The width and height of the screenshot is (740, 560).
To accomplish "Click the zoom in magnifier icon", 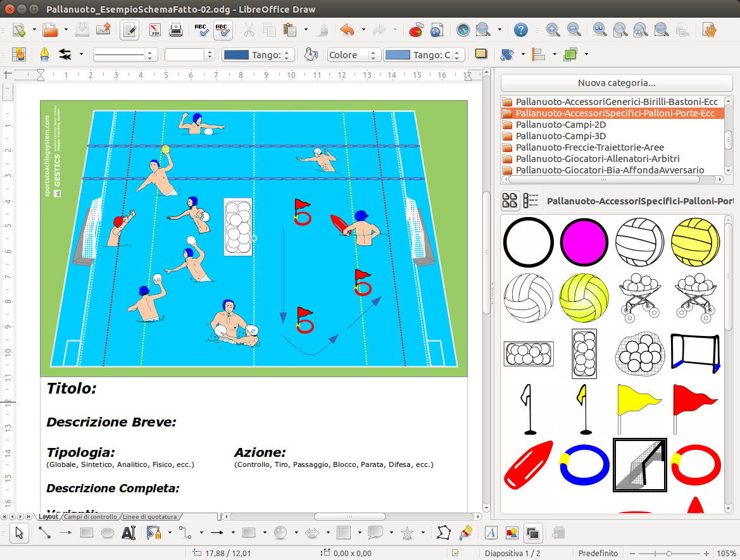I will [x=553, y=30].
